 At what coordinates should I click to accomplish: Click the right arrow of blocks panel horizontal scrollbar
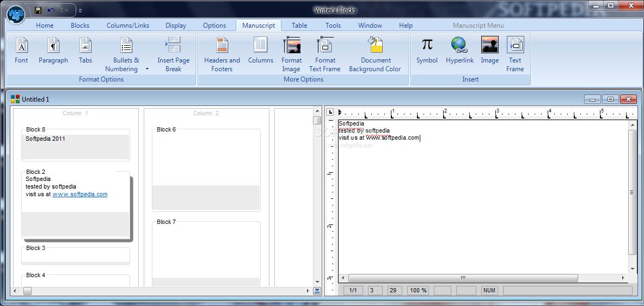(x=309, y=291)
